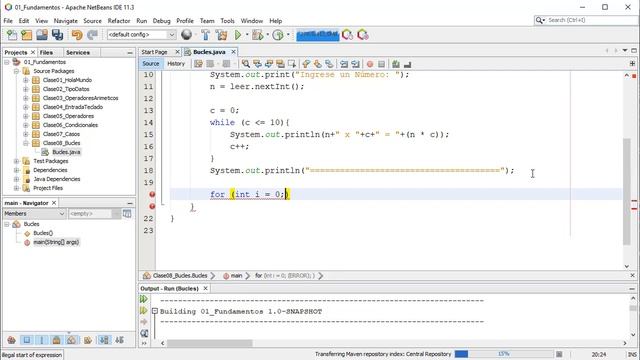Click the Find Selection magnifier icon in editor toolbar
Image resolution: width=640 pixels, height=360 pixels.
pos(246,64)
